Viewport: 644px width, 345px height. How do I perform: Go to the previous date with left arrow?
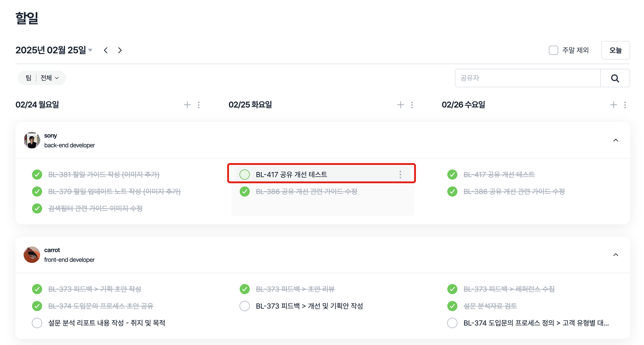pos(106,50)
